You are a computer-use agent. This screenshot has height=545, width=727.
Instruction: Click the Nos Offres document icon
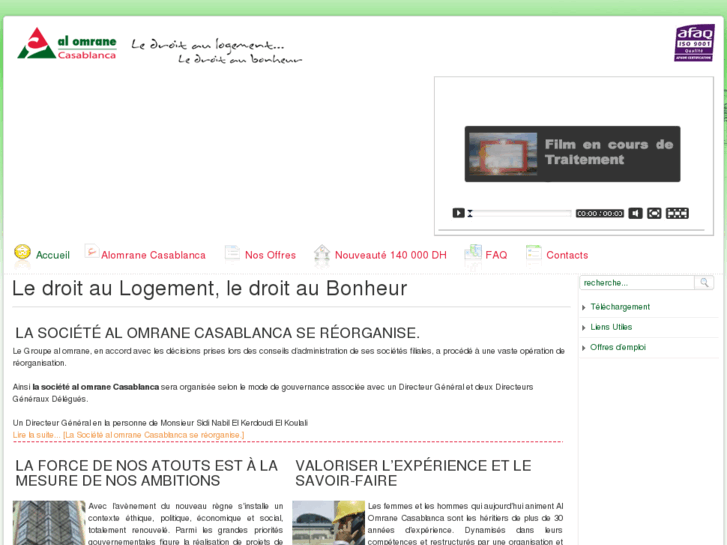click(232, 253)
